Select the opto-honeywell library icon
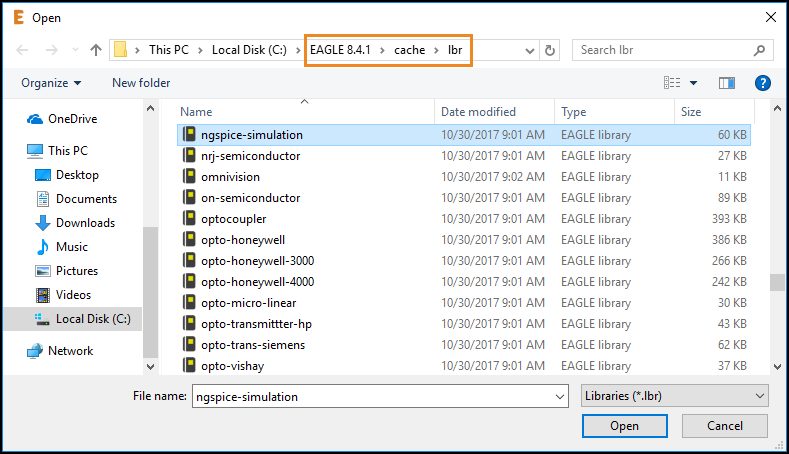Image resolution: width=789 pixels, height=454 pixels. pyautogui.click(x=189, y=240)
